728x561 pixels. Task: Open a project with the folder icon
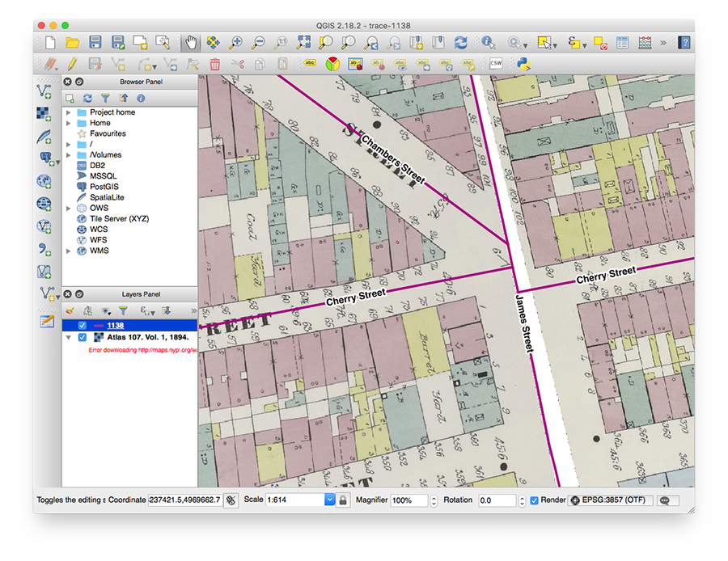pos(73,43)
